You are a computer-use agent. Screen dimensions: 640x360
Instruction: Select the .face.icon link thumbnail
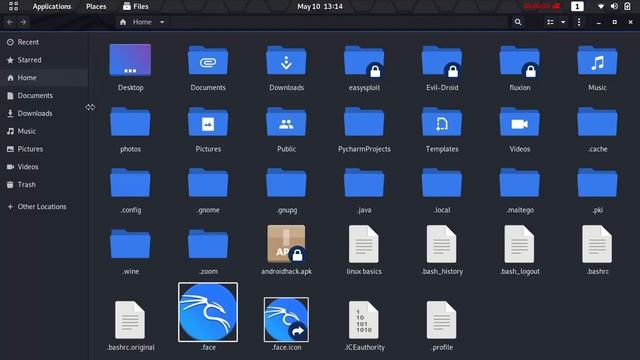point(286,320)
